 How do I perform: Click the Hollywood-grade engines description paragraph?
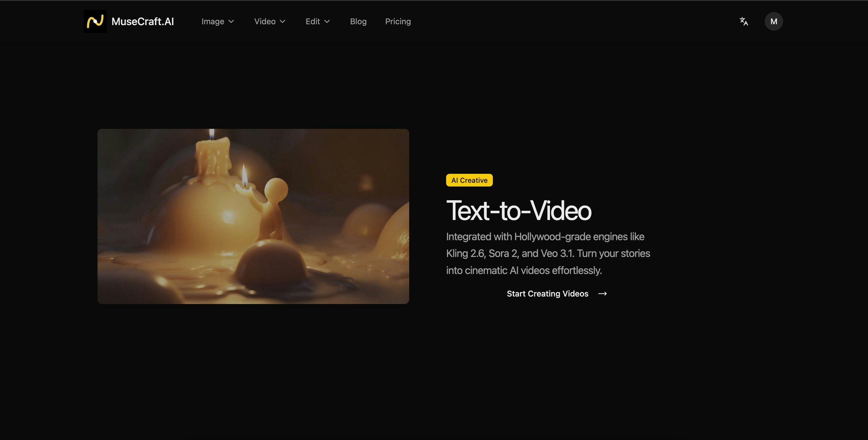pyautogui.click(x=548, y=253)
